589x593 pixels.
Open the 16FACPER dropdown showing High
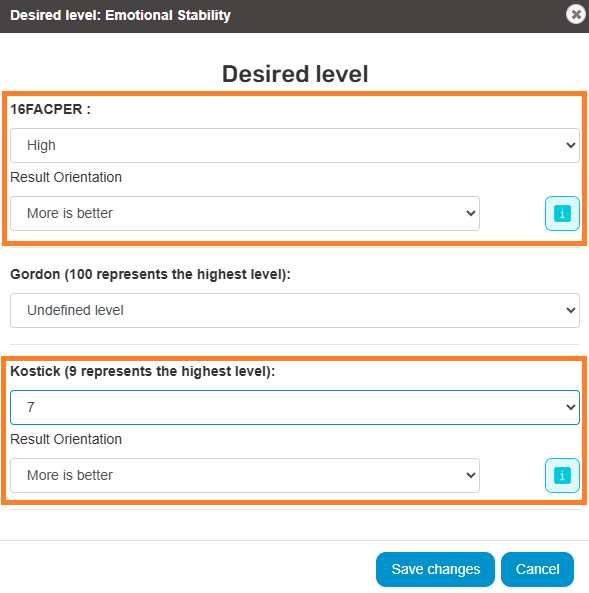(295, 146)
